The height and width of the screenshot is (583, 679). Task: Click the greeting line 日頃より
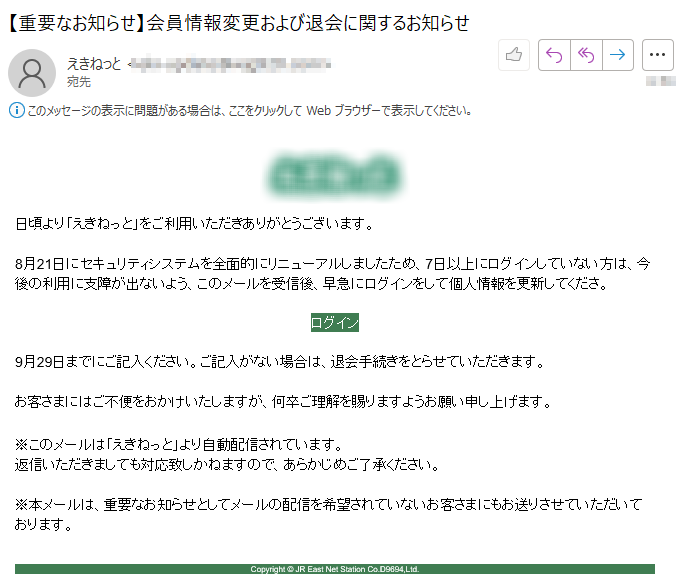tap(194, 224)
